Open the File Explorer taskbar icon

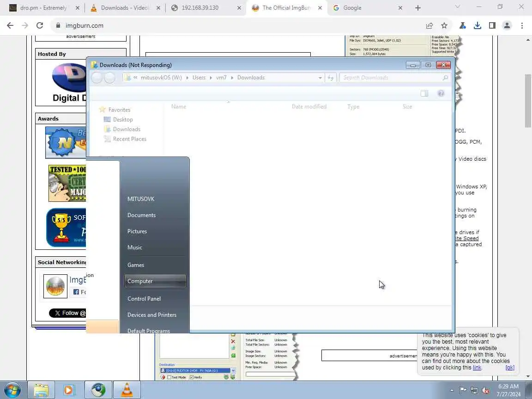41,390
